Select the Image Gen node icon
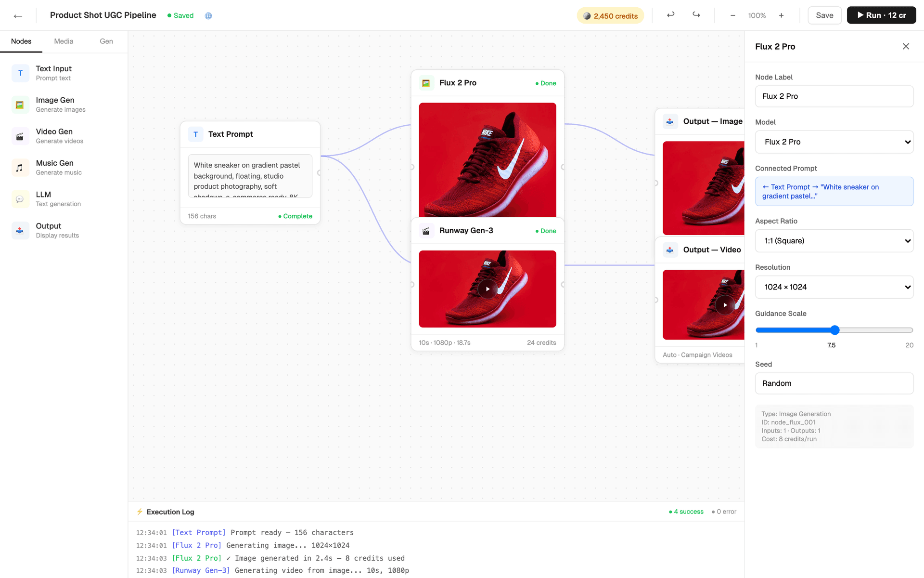Image resolution: width=924 pixels, height=578 pixels. [x=20, y=105]
